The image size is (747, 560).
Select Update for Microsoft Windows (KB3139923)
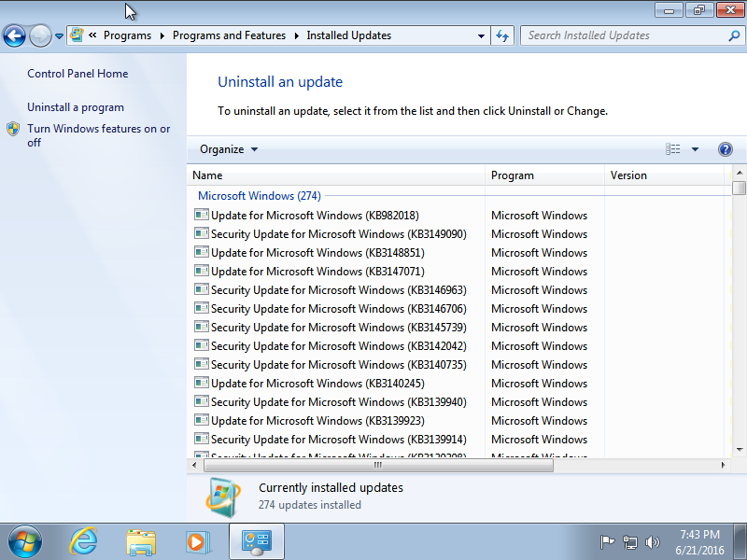pyautogui.click(x=317, y=421)
